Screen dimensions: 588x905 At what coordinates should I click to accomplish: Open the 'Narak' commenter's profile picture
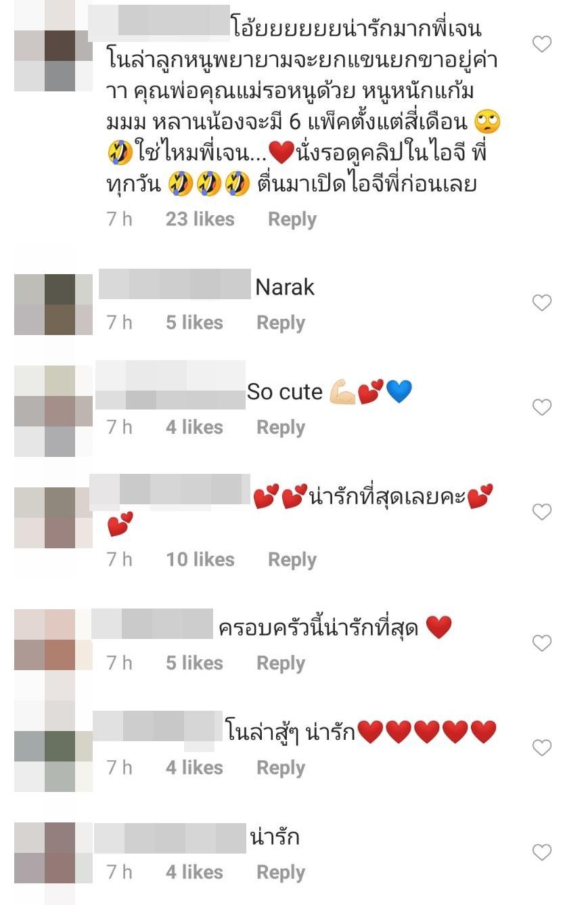pyautogui.click(x=53, y=304)
